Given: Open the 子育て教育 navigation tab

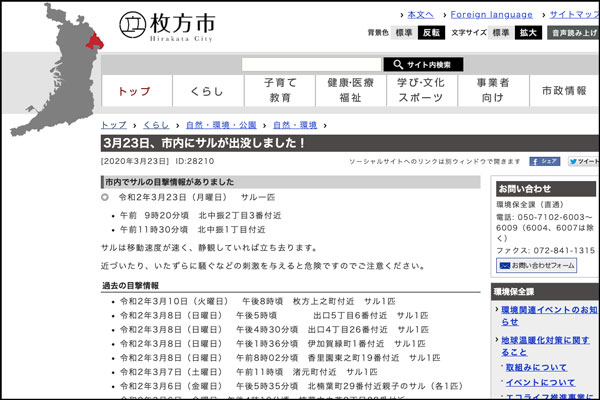Looking at the screenshot, I should click(279, 91).
